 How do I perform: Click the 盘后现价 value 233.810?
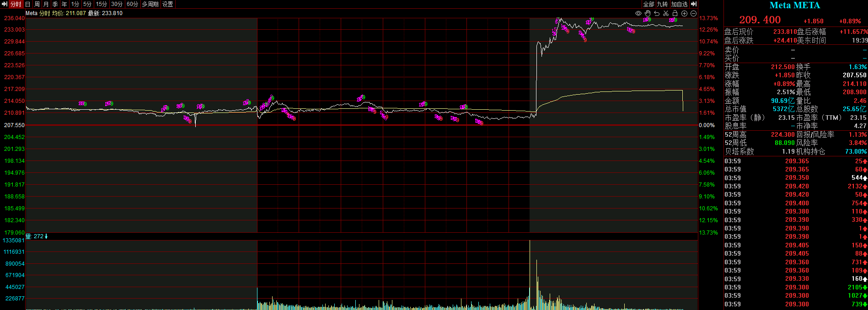[x=785, y=32]
